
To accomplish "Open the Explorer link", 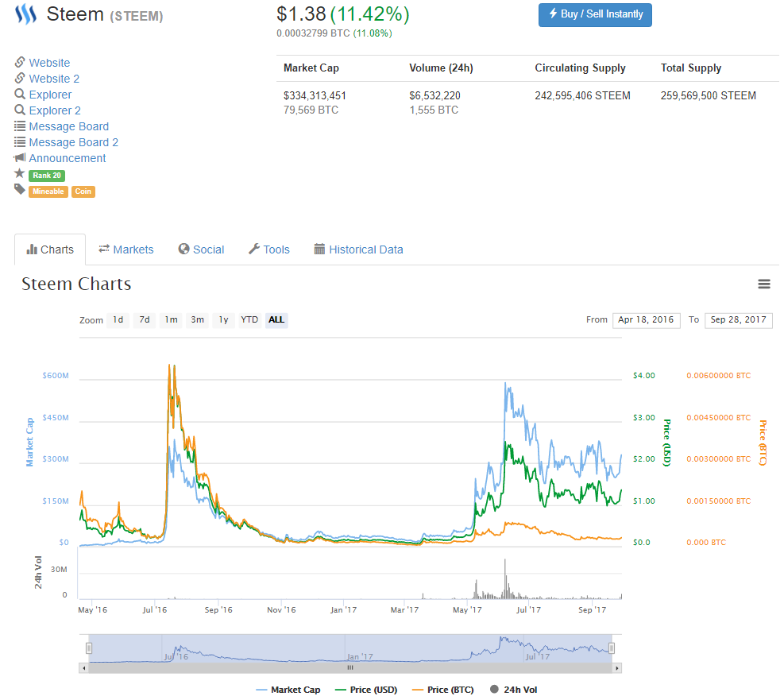I will coord(50,95).
